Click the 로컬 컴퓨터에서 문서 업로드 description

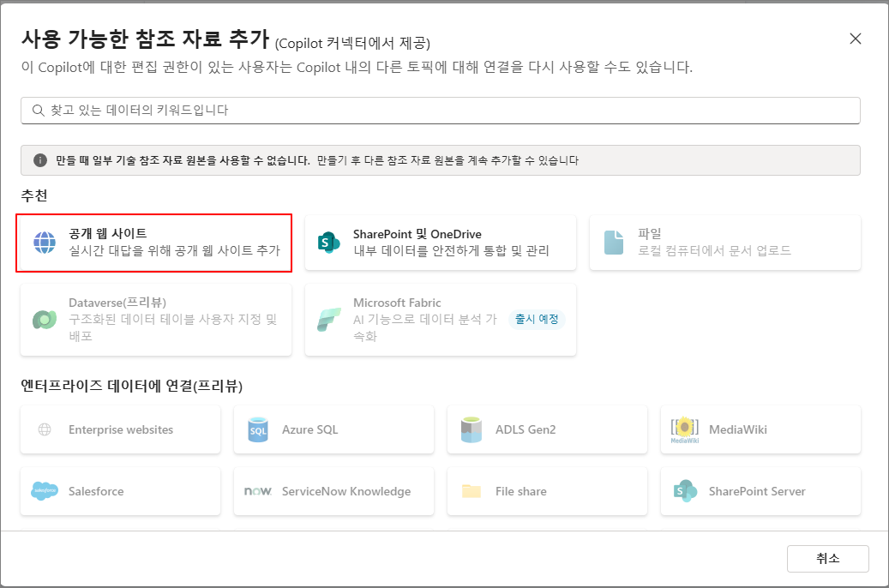coord(714,250)
